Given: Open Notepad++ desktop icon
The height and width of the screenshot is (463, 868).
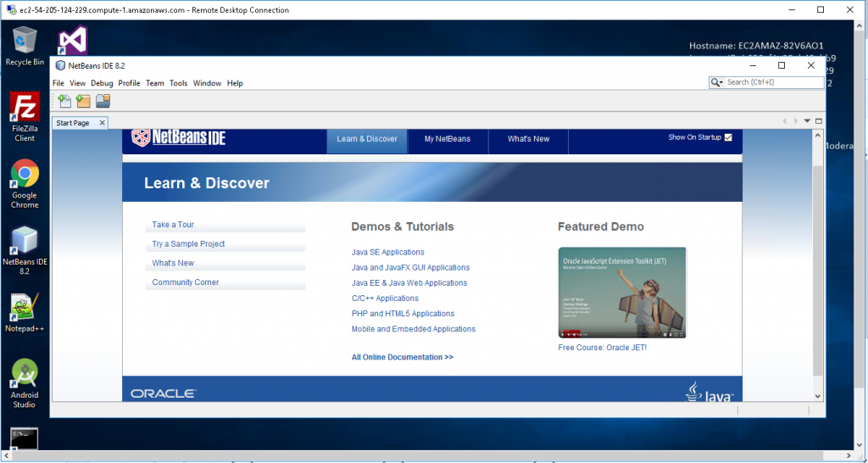Looking at the screenshot, I should (x=25, y=312).
